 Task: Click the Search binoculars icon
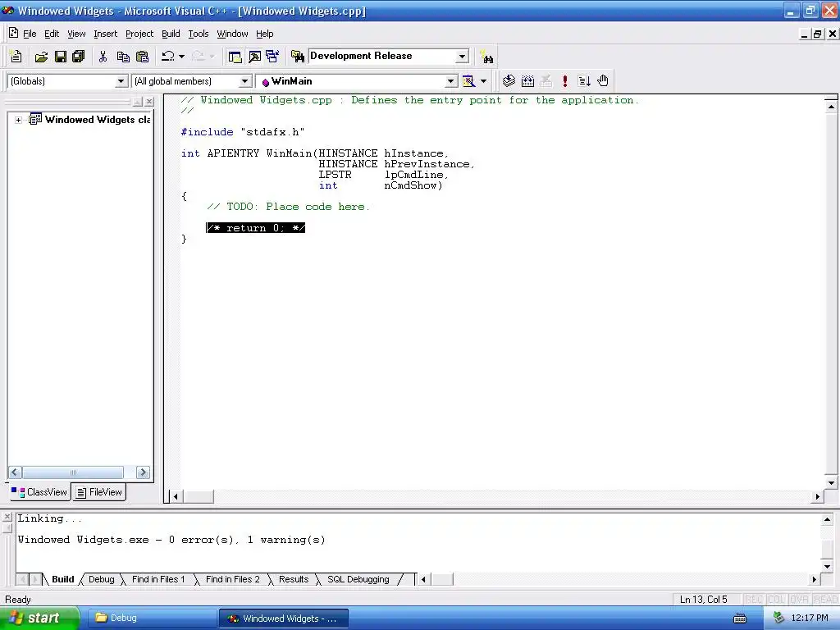tap(486, 57)
